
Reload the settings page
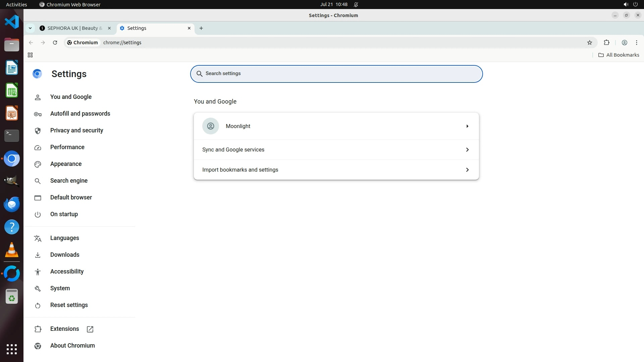tap(55, 43)
